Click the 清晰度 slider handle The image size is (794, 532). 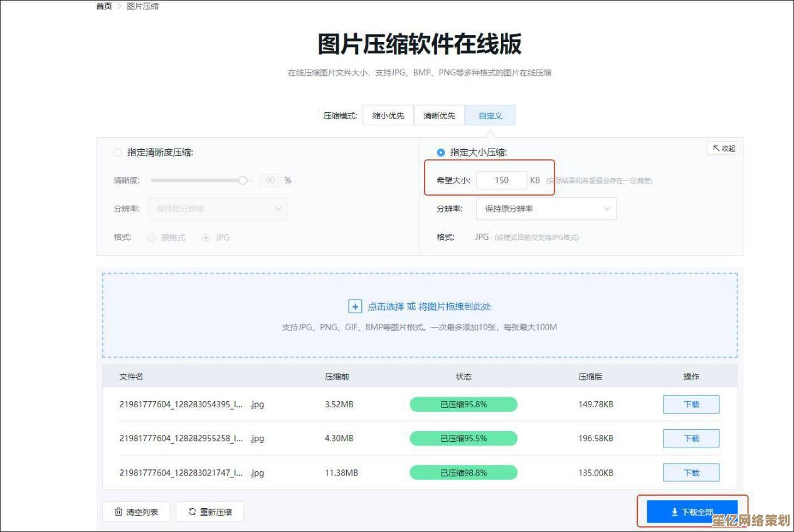point(243,180)
